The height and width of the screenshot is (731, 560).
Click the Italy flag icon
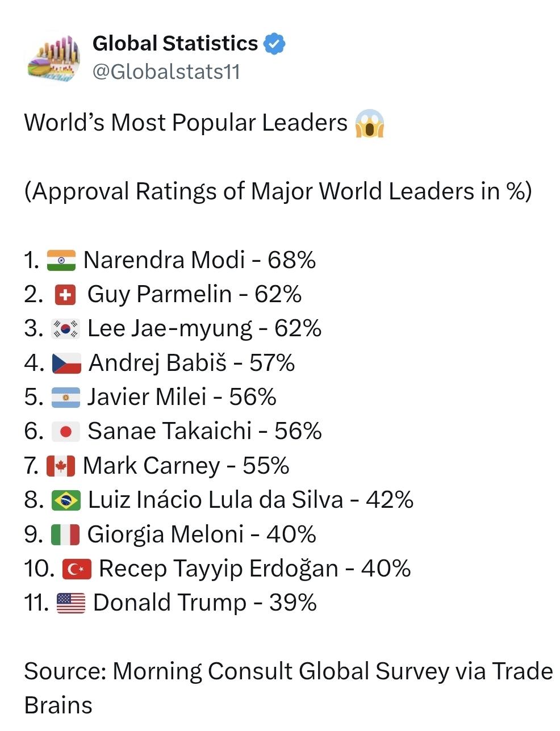pos(65,535)
